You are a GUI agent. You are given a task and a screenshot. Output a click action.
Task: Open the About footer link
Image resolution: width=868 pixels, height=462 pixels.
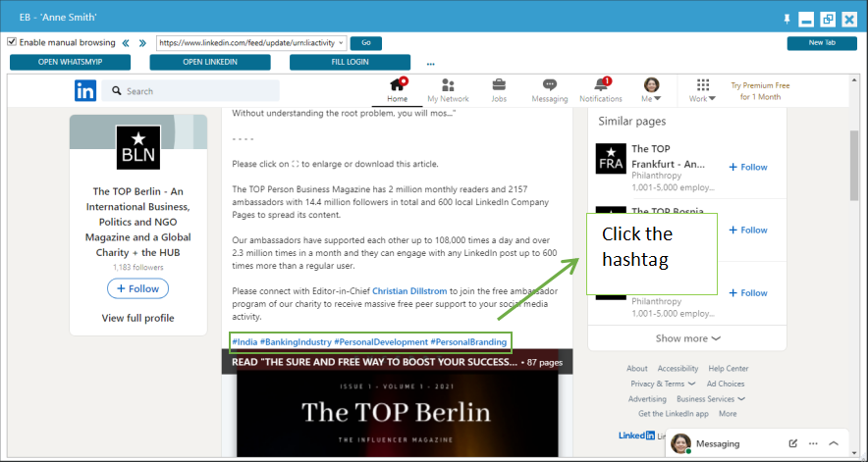636,369
